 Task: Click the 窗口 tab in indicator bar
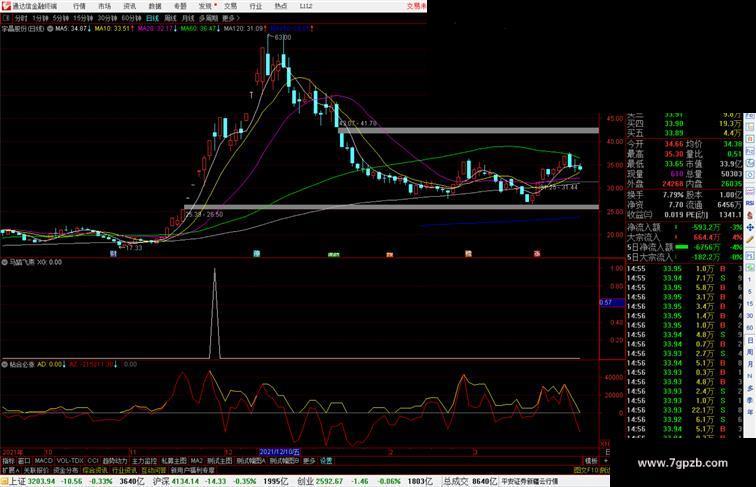pos(24,461)
